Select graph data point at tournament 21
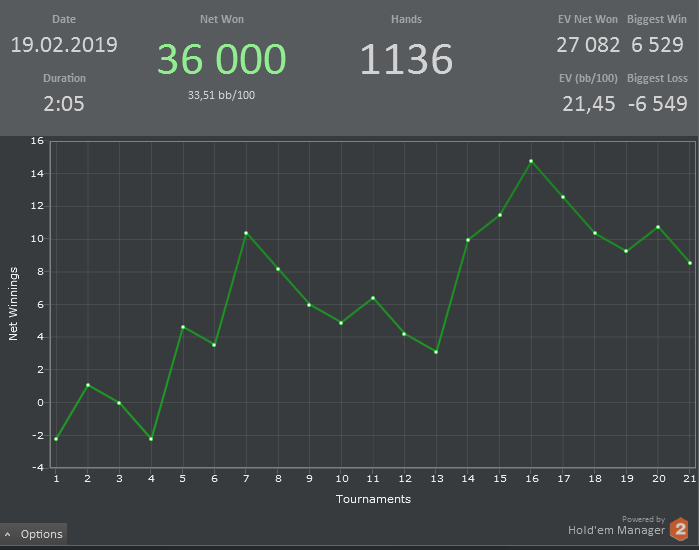699x550 pixels. pyautogui.click(x=690, y=263)
